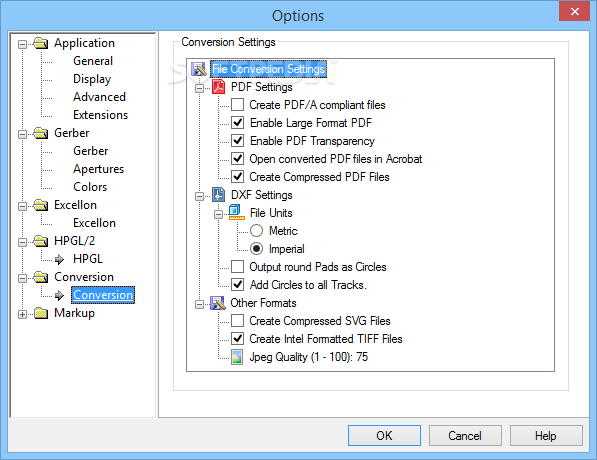Collapse the PDF Settings group
Viewport: 597px width, 460px height.
[199, 88]
